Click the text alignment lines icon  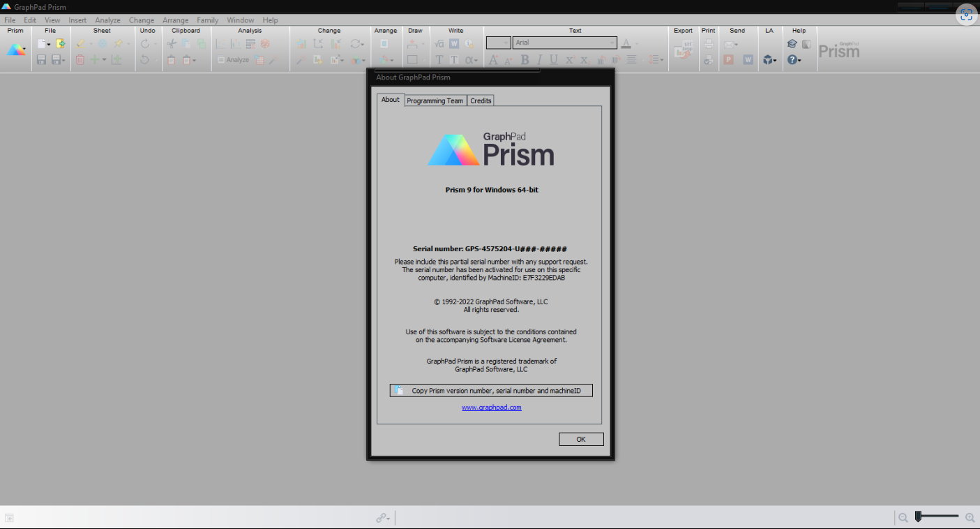click(x=632, y=60)
